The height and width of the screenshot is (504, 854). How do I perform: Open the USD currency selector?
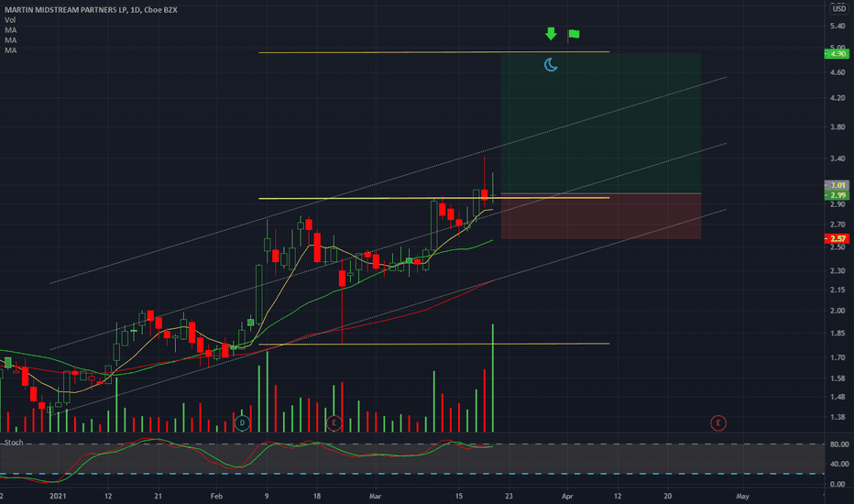pos(839,8)
